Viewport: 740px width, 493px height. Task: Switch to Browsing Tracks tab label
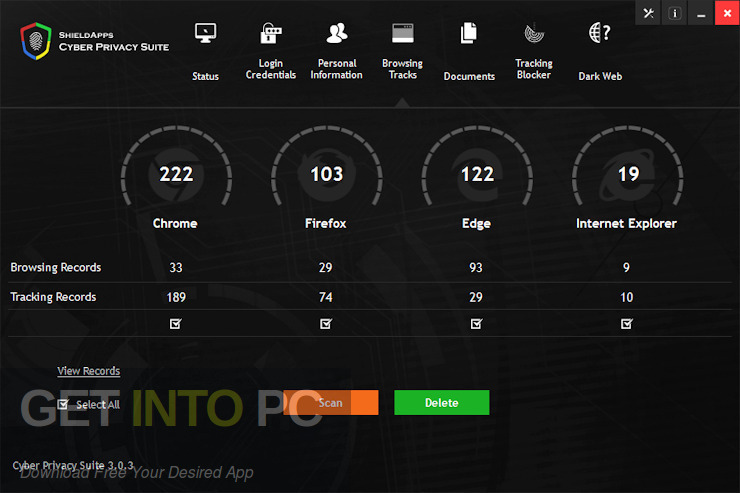point(403,69)
